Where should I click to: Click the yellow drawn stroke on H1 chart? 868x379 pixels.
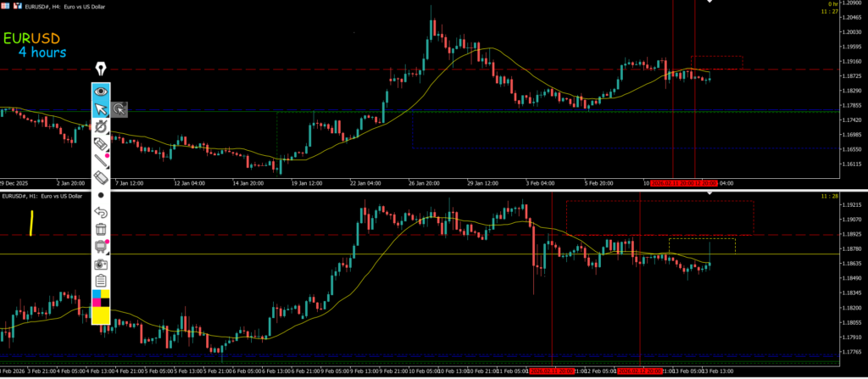coord(31,222)
